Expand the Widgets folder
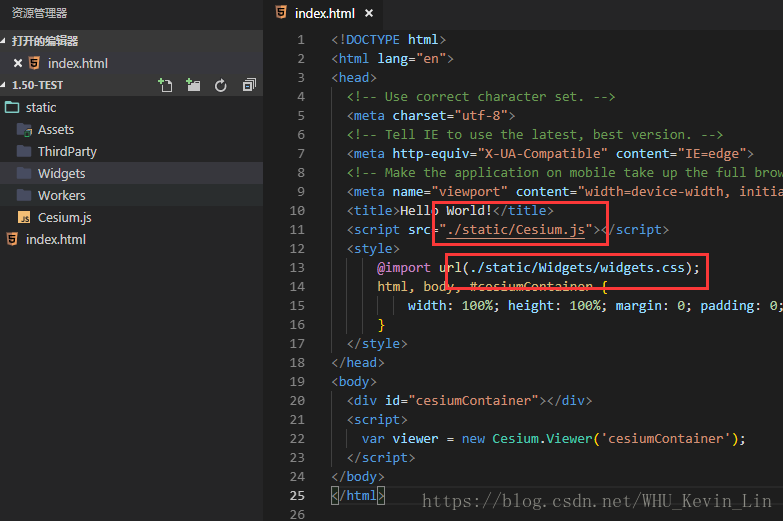This screenshot has height=521, width=783. tap(61, 173)
